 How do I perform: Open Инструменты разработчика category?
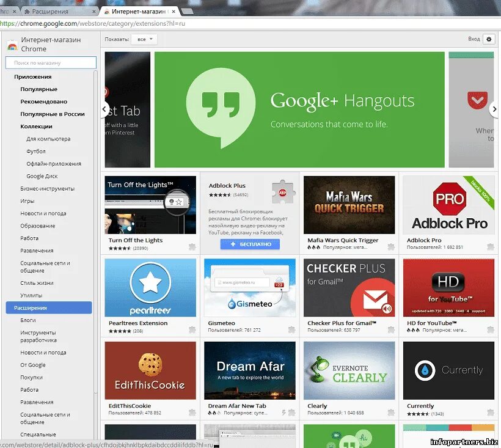tap(38, 337)
